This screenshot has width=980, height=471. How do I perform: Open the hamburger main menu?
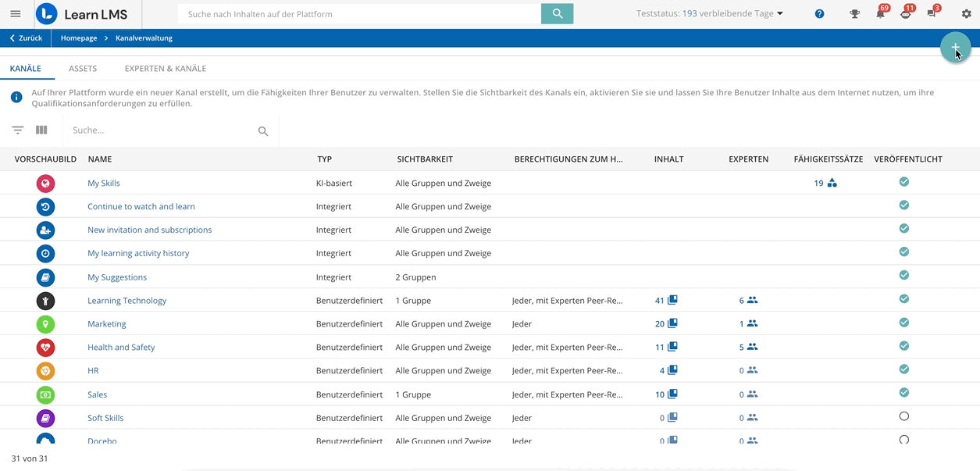[15, 14]
